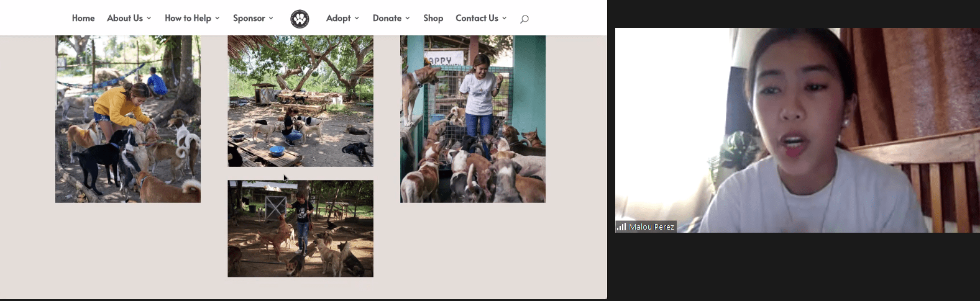Expand the How to Help chevron
The height and width of the screenshot is (301, 980).
click(x=218, y=19)
